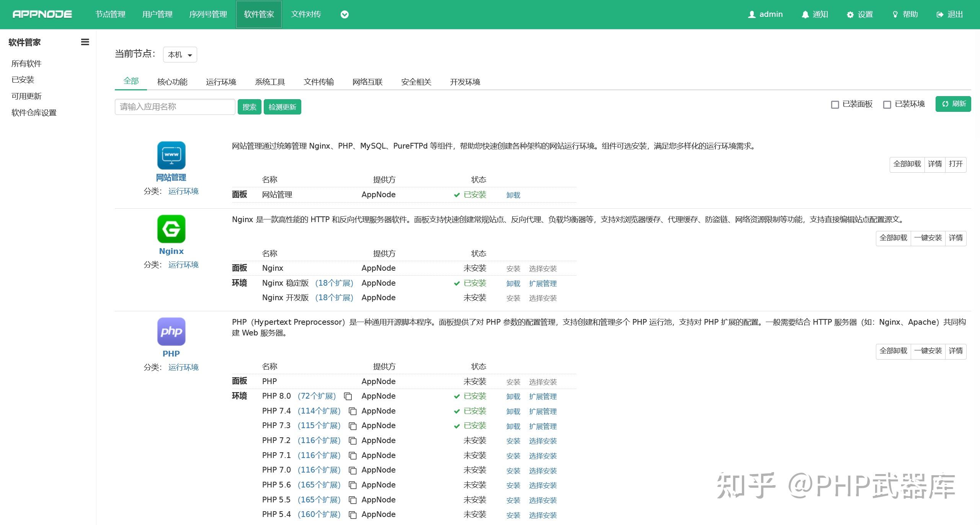980x525 pixels.
Task: Expand the green chevron in top navigation
Action: [x=344, y=14]
